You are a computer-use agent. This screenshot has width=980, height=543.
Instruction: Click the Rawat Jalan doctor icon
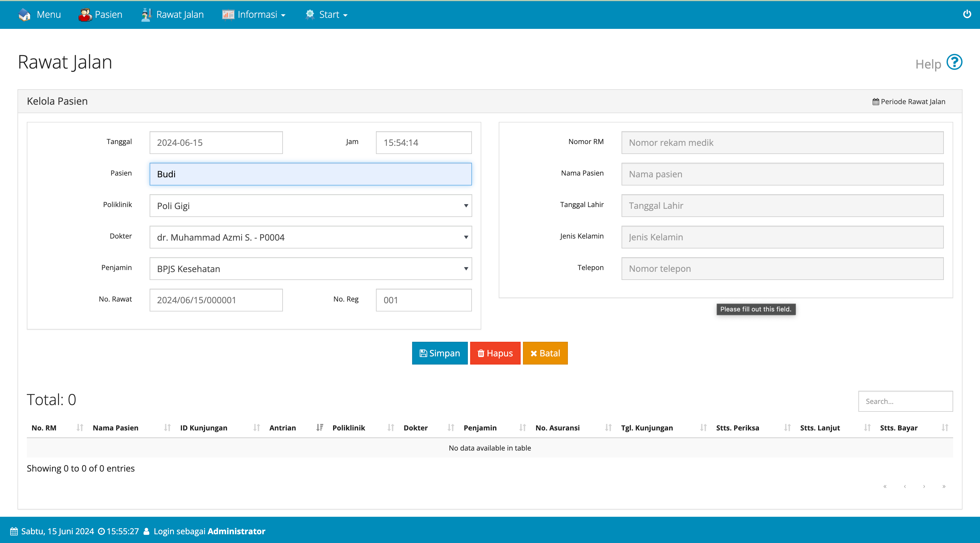point(146,15)
